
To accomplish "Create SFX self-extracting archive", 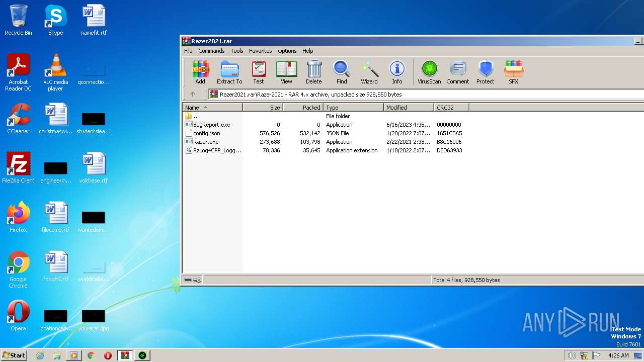I will [514, 72].
